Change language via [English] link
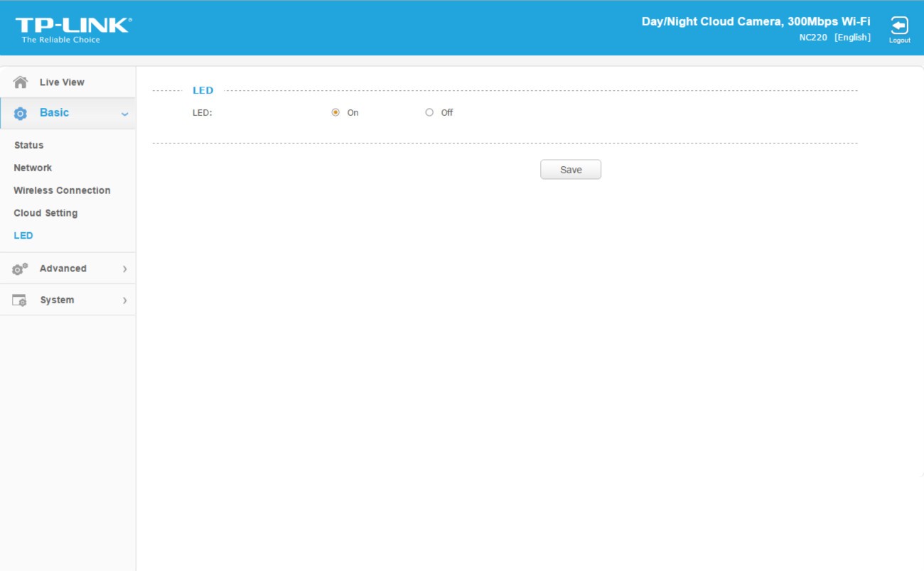Screen dimensions: 924x571 pyautogui.click(x=852, y=38)
